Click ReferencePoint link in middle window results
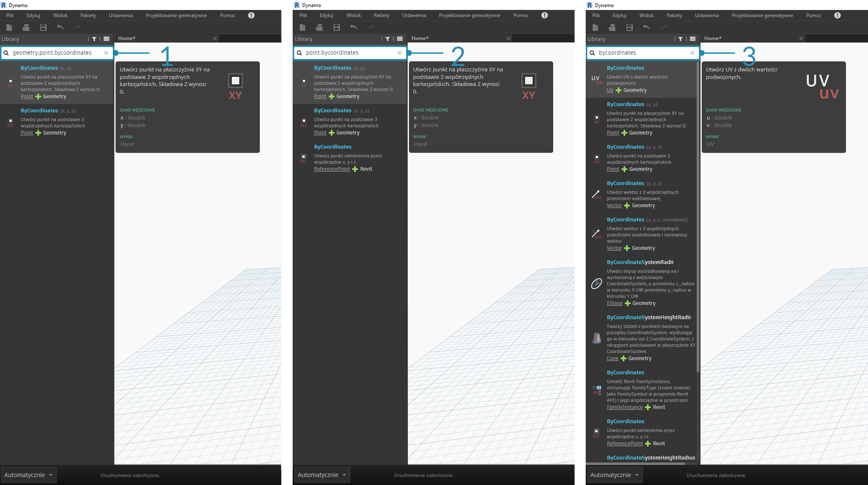 [332, 169]
